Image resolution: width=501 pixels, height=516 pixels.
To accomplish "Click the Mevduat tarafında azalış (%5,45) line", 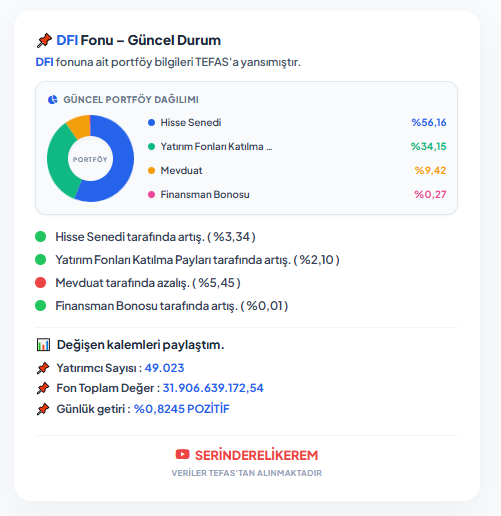I will click(148, 283).
